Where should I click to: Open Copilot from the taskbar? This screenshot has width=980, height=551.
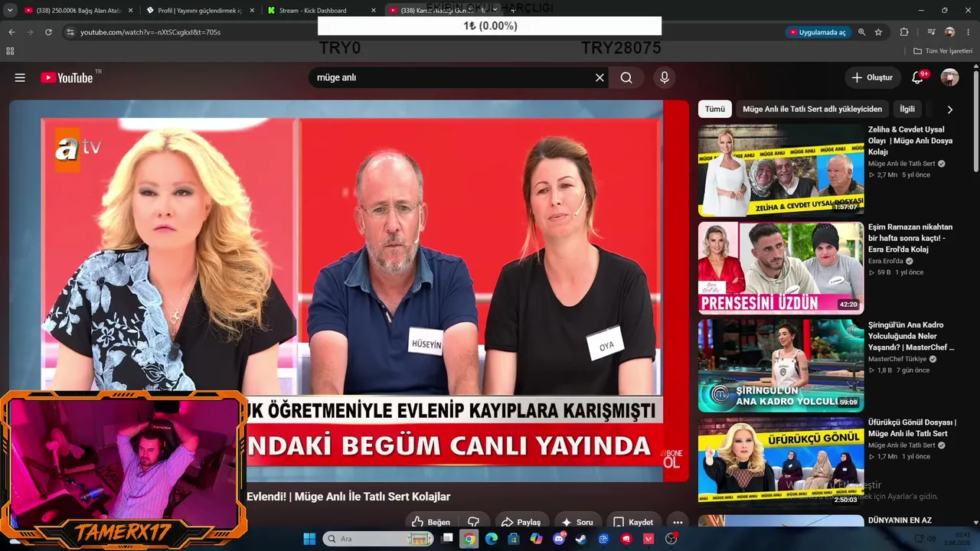[536, 539]
